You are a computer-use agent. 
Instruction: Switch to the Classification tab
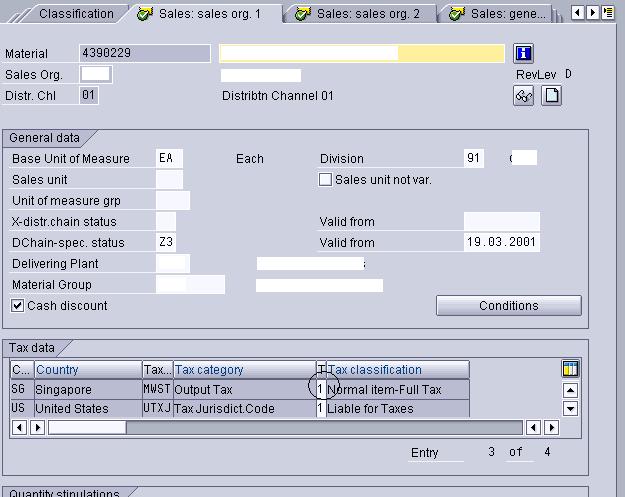tap(76, 14)
